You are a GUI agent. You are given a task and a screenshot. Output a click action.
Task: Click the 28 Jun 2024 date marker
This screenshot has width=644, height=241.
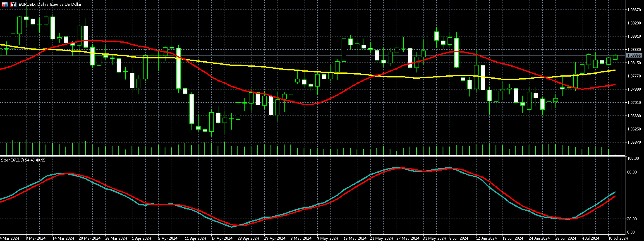[x=565, y=238]
